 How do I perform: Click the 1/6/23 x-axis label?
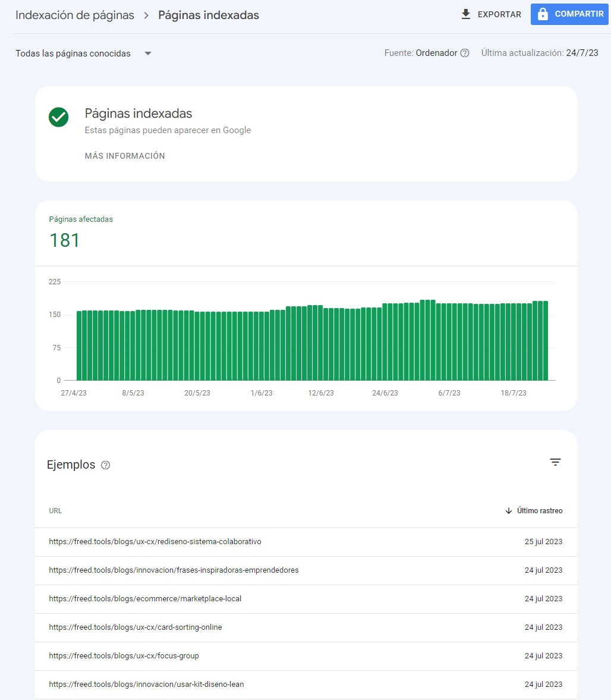pos(262,393)
